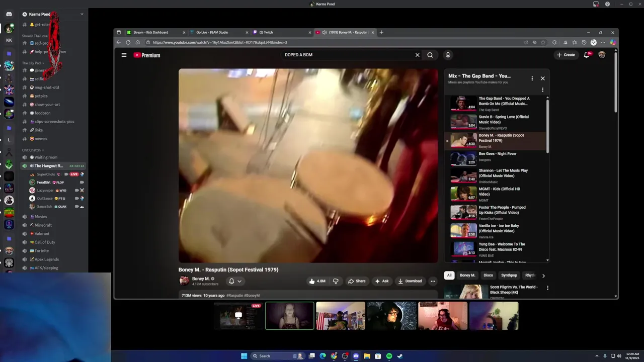Select the All filter chip
Screen dimensions: 644x362
pos(449,276)
